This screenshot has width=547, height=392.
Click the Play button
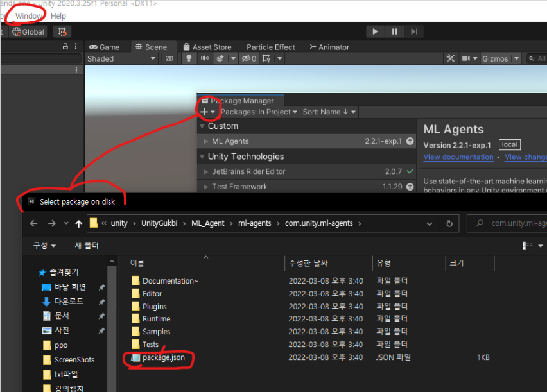pos(375,31)
